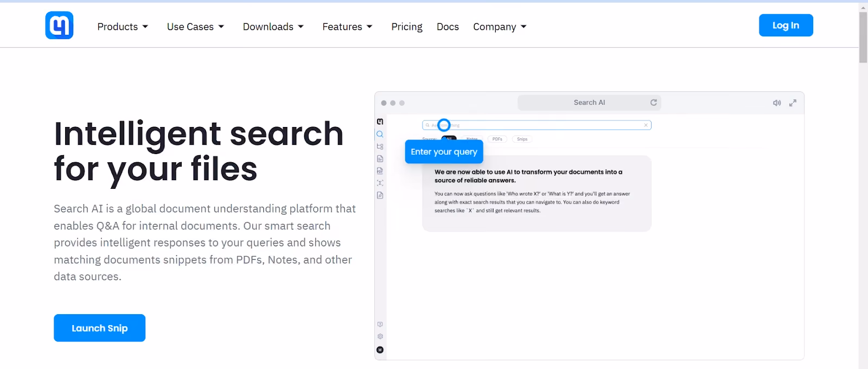868x369 pixels.
Task: Click the Log In button
Action: click(786, 26)
